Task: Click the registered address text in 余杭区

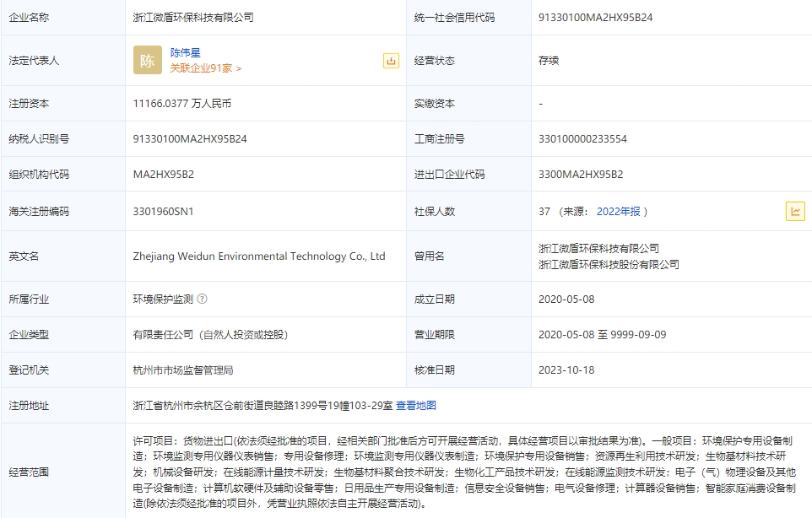Action: click(x=262, y=406)
